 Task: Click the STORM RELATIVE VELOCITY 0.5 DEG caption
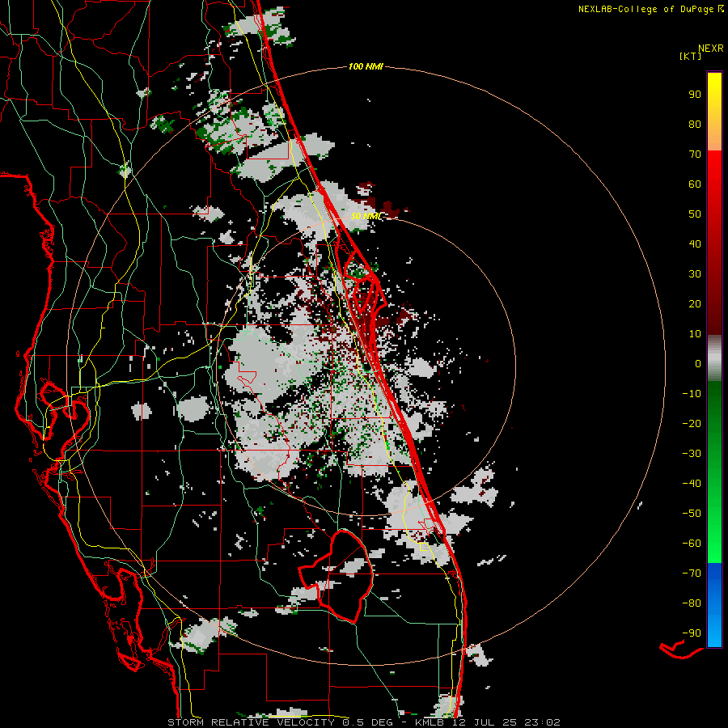tap(280, 722)
